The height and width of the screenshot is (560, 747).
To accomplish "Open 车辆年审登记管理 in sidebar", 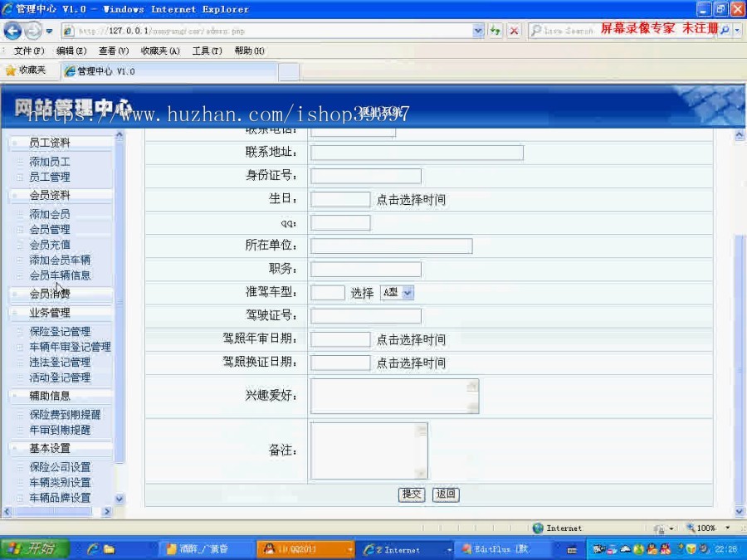I will click(x=70, y=347).
